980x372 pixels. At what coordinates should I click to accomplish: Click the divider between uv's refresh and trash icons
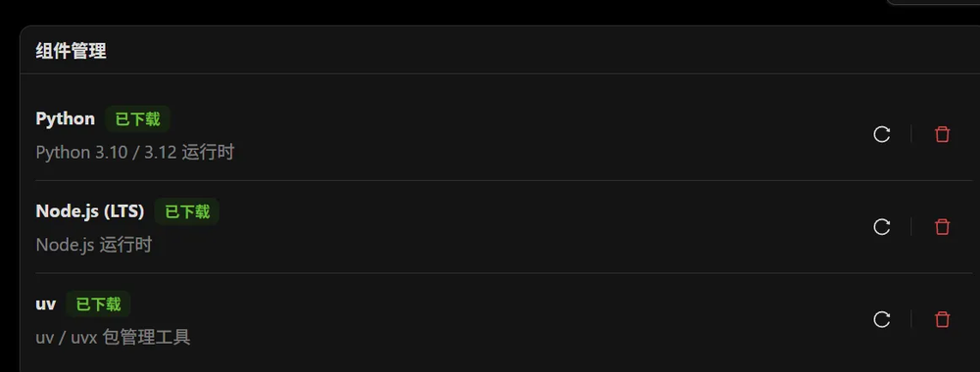coord(911,319)
